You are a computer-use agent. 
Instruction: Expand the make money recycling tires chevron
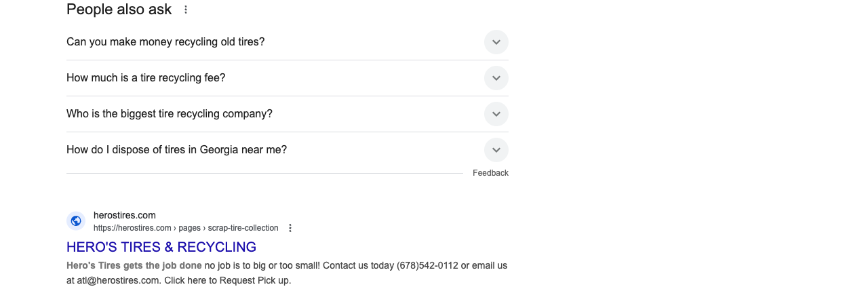point(496,42)
